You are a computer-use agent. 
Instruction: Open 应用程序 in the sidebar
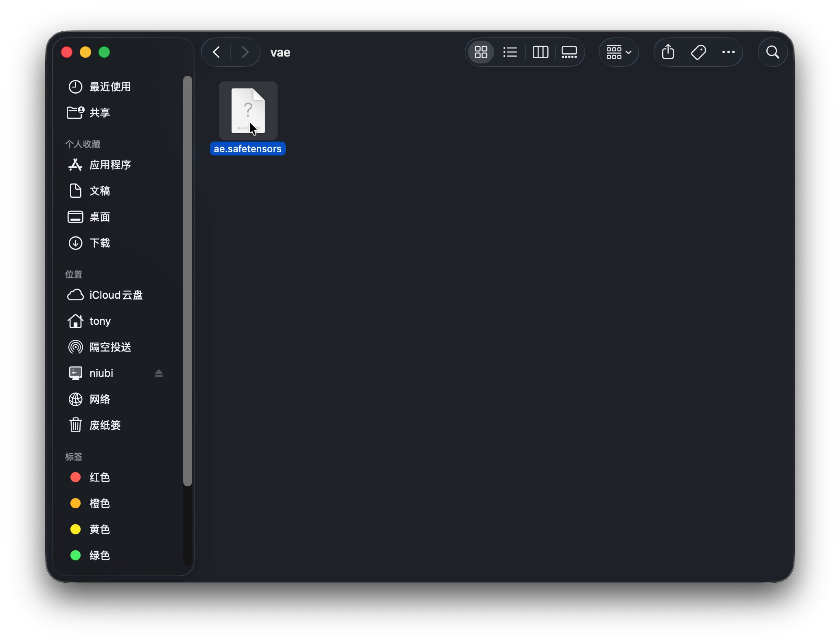pyautogui.click(x=110, y=165)
